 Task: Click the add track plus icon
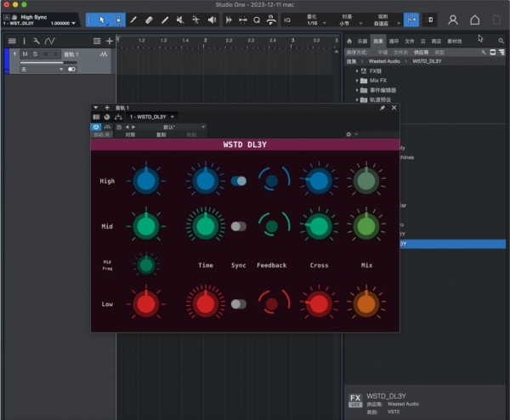(110, 41)
